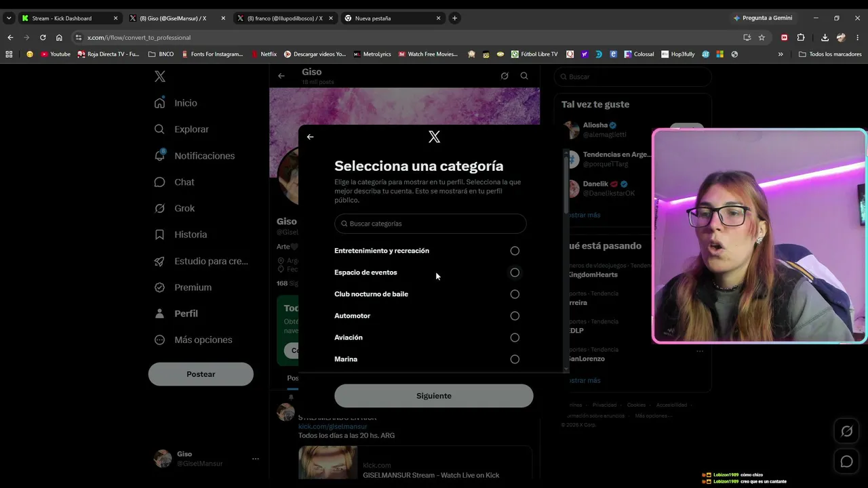Open the Fútbol Libre TV bookmark
868x488 pixels.
coord(534,54)
